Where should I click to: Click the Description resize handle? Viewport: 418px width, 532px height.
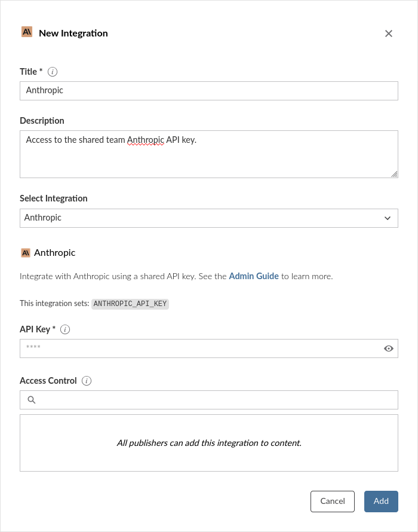point(395,175)
